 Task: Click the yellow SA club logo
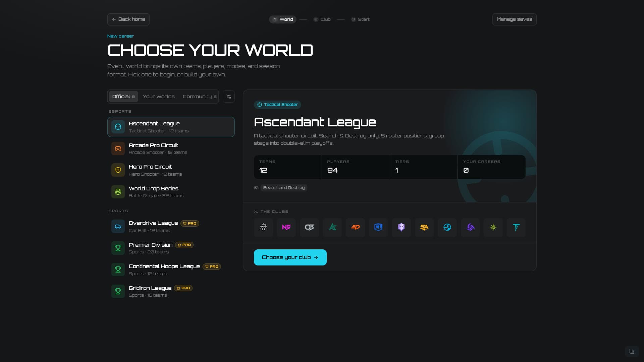pyautogui.click(x=424, y=227)
